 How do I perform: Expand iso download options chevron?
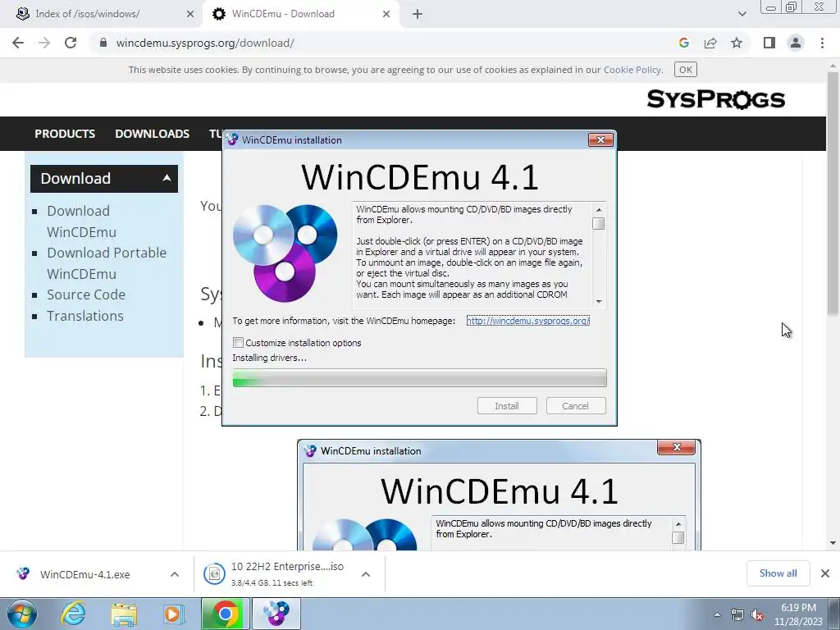coord(366,574)
